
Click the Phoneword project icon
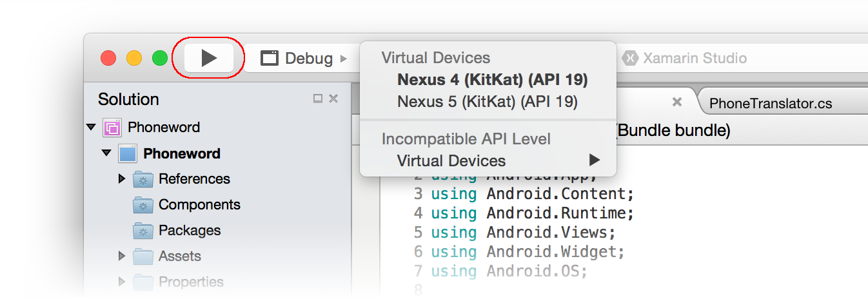point(128,153)
